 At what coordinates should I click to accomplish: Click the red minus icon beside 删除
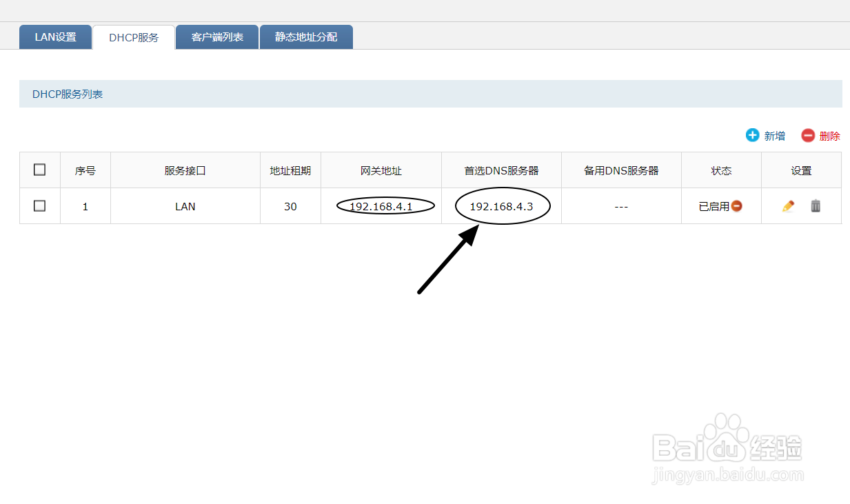click(807, 135)
